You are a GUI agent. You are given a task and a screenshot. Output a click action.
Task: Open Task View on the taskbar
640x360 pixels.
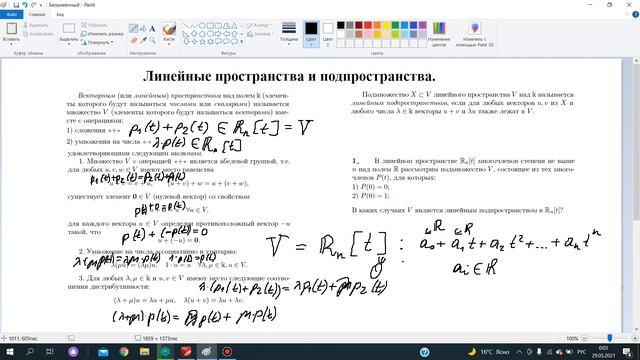point(50,351)
